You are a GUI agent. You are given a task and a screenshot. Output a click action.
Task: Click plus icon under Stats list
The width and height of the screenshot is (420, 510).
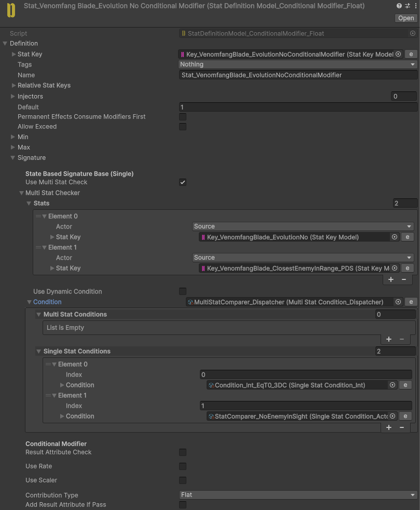click(391, 280)
